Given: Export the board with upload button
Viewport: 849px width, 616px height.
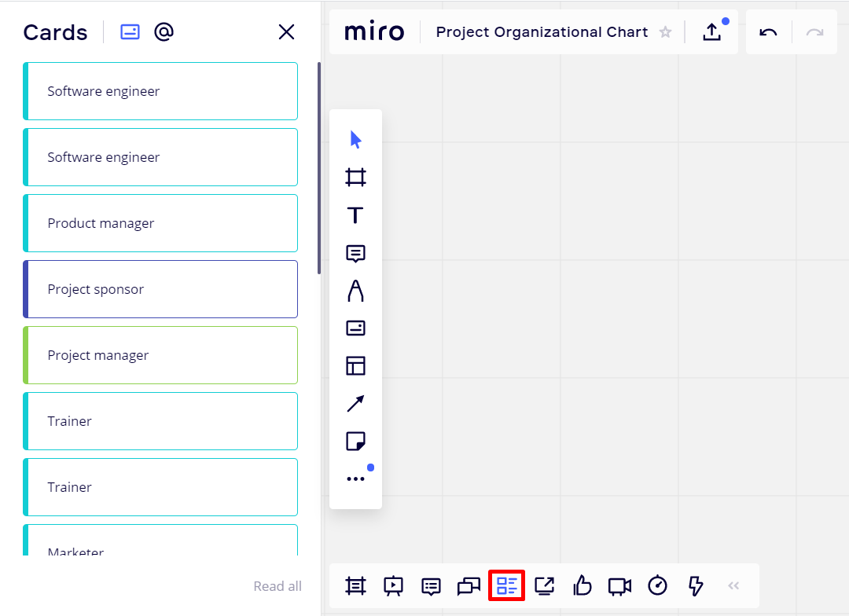Looking at the screenshot, I should pos(711,32).
